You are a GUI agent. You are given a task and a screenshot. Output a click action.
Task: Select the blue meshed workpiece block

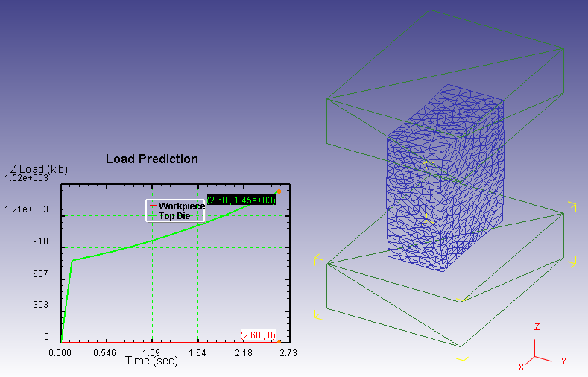click(x=445, y=178)
